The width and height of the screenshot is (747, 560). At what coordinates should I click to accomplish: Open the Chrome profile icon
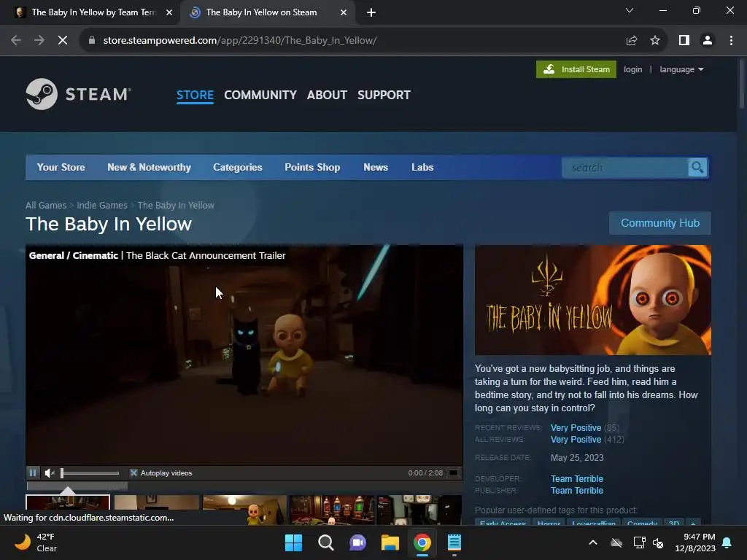click(x=708, y=41)
